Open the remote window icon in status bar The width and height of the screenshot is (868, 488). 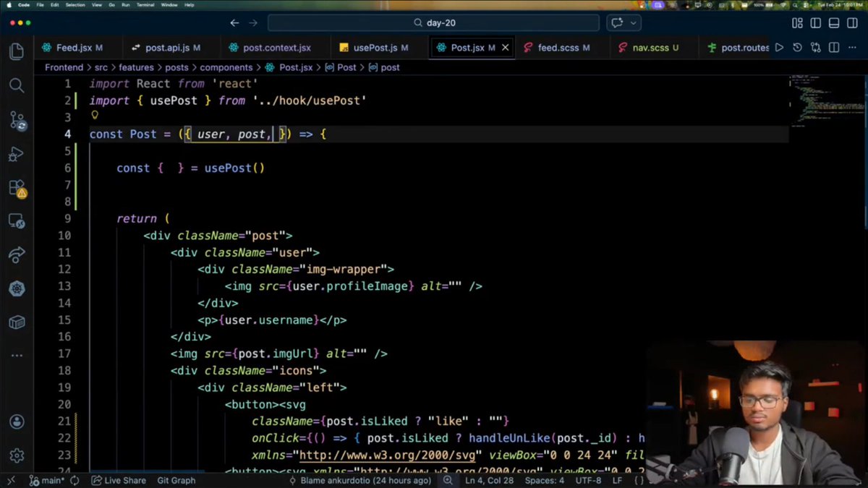pyautogui.click(x=10, y=480)
